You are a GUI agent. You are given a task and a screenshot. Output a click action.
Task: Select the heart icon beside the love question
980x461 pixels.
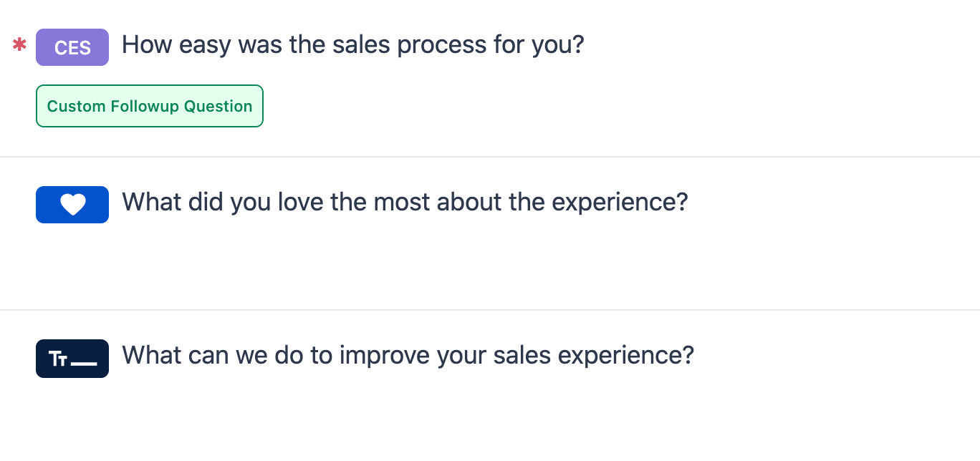[72, 205]
